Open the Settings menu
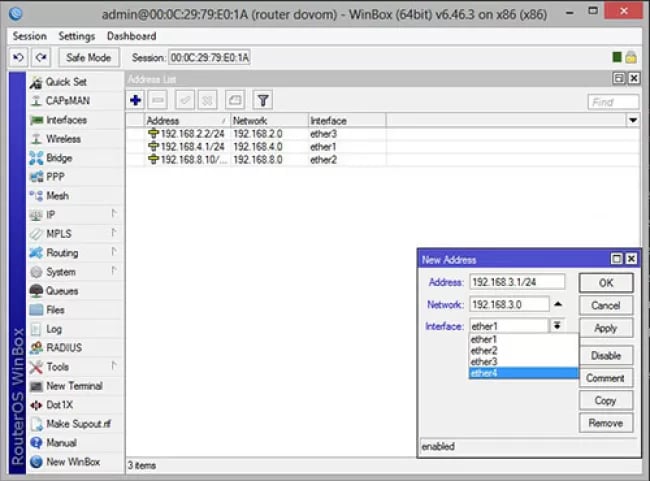The width and height of the screenshot is (650, 481). click(x=76, y=36)
